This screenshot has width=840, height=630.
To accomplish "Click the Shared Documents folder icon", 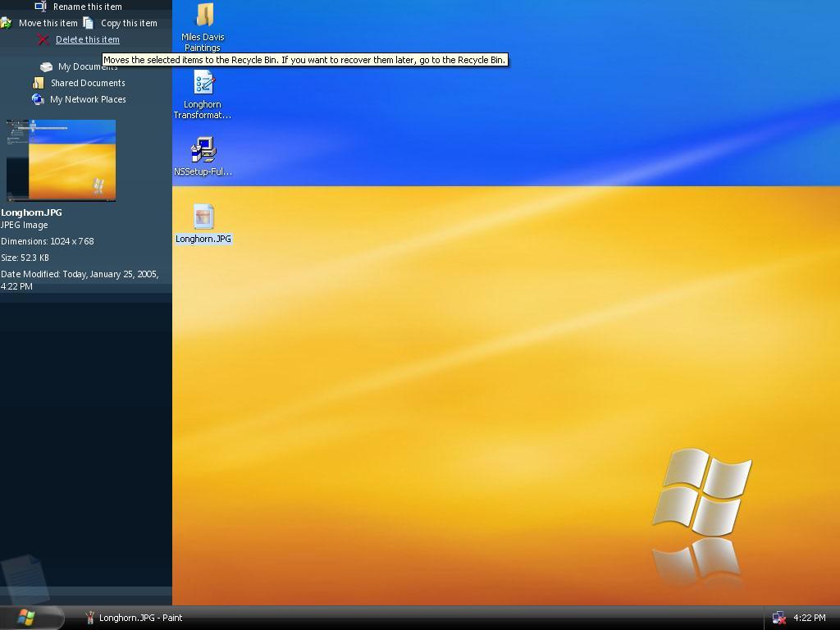I will pos(38,83).
